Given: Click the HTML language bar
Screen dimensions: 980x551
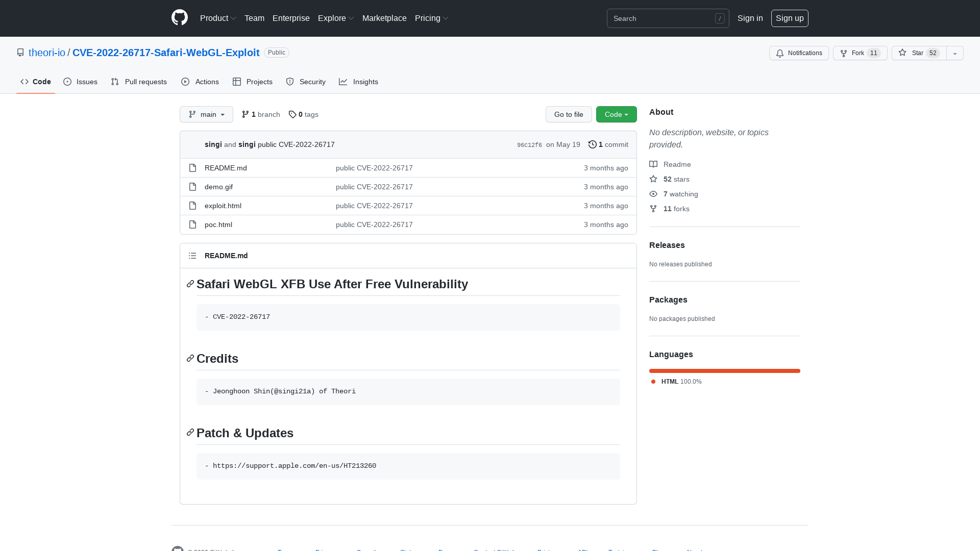Looking at the screenshot, I should point(725,371).
